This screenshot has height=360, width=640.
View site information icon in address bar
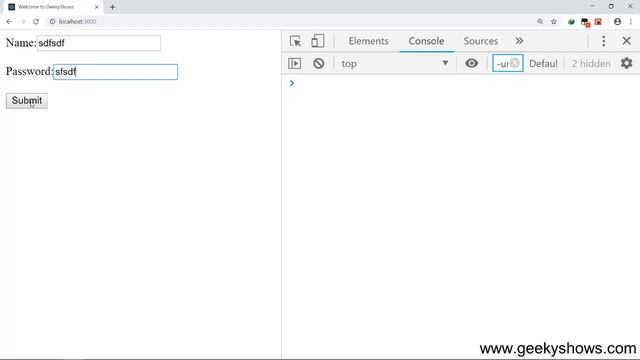52,22
